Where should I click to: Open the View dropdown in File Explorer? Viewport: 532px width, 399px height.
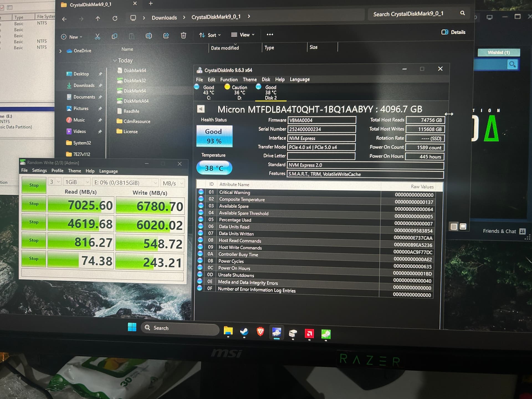[243, 35]
